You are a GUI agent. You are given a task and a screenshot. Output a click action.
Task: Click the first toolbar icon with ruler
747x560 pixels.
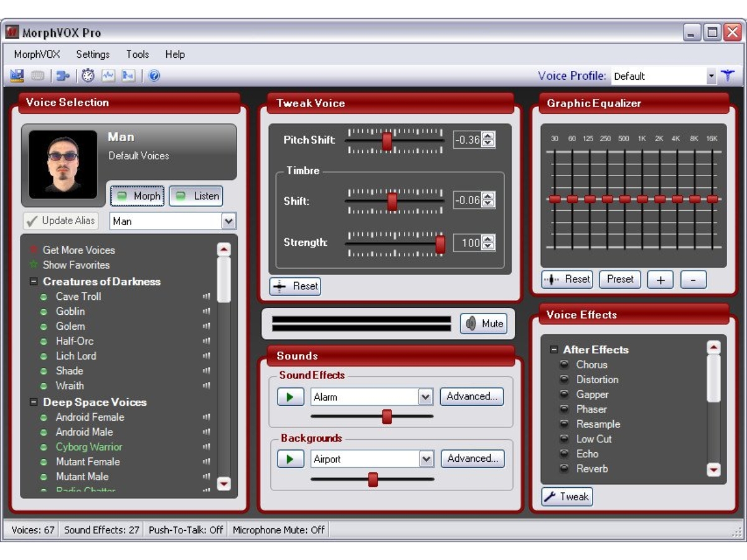click(17, 75)
